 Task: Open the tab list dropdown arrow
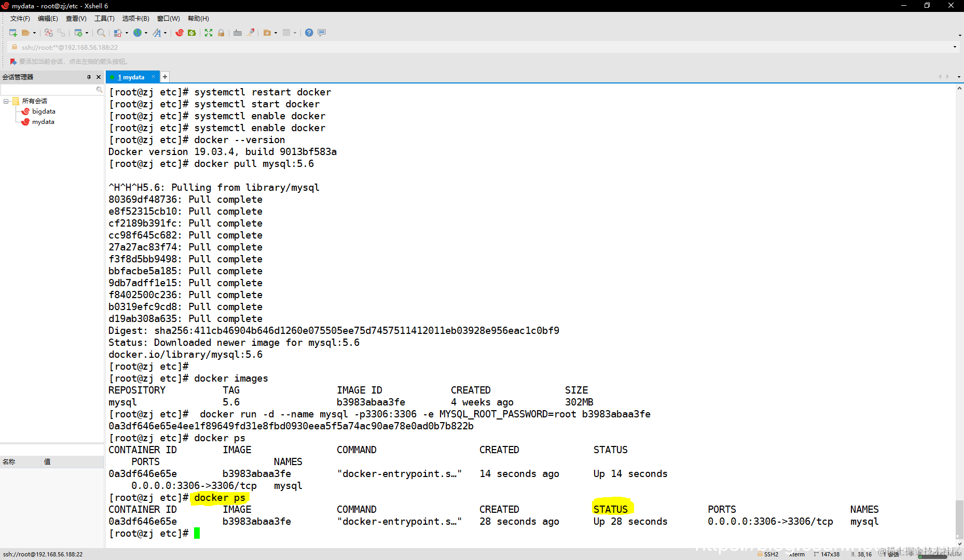(958, 77)
